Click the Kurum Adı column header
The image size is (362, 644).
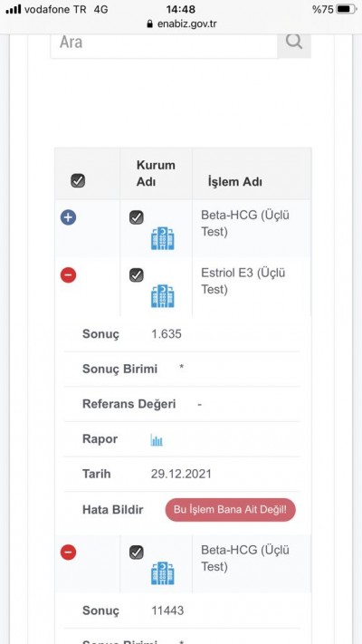pos(156,173)
